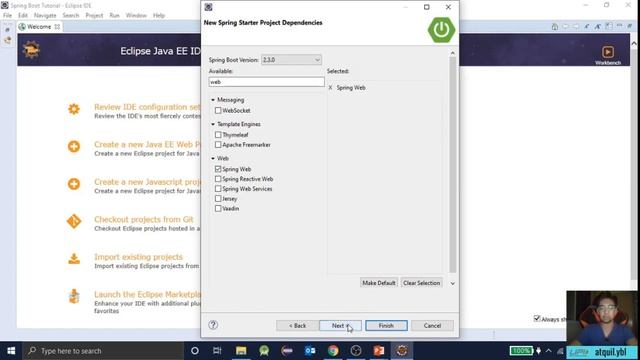Click the enlarge font icon in Welcome toolbar
The height and width of the screenshot is (360, 640).
coord(598,27)
